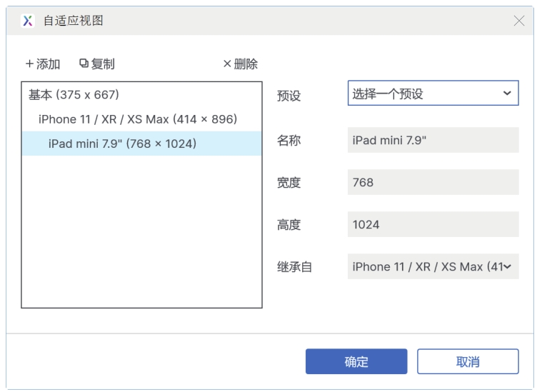This screenshot has height=392, width=537.
Task: Click the plus icon to add a view
Action: pyautogui.click(x=30, y=64)
